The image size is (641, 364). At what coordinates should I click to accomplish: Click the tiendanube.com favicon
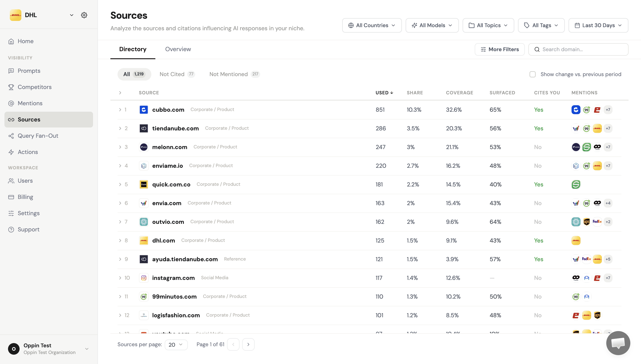[x=144, y=128]
